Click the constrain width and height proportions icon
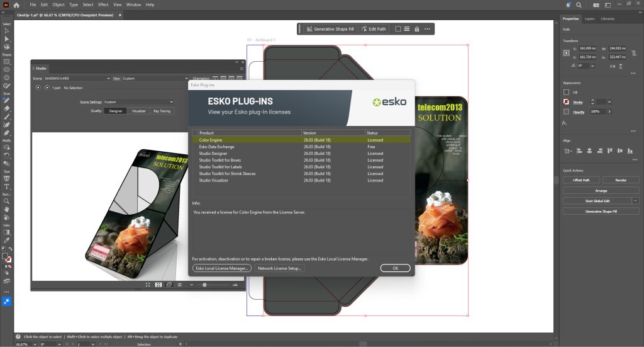 pyautogui.click(x=634, y=53)
